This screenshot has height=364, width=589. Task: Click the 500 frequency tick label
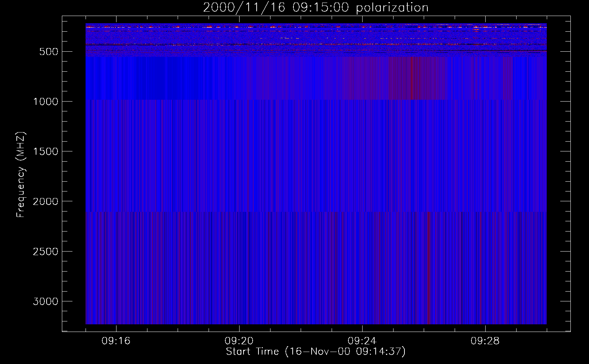[48, 52]
